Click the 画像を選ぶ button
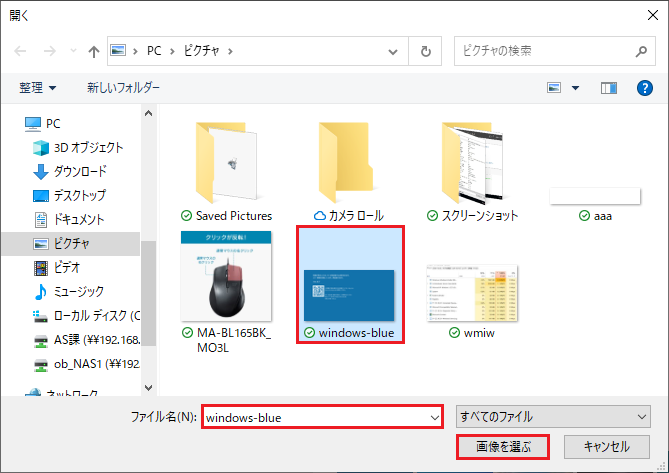Image resolution: width=669 pixels, height=473 pixels. pos(503,446)
